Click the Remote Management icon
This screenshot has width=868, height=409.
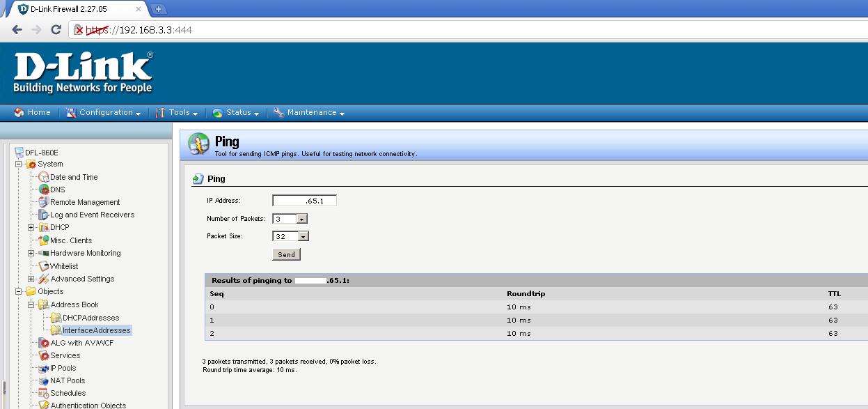(44, 202)
